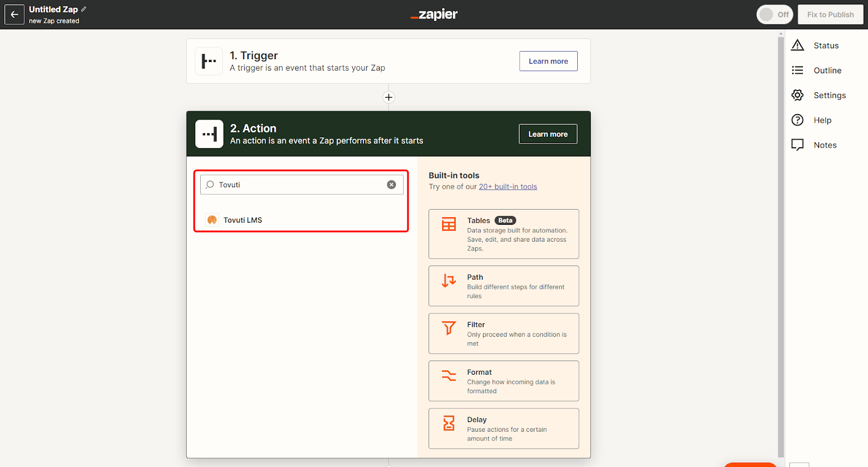This screenshot has height=467, width=868.
Task: Select the Status sidebar label
Action: [826, 46]
